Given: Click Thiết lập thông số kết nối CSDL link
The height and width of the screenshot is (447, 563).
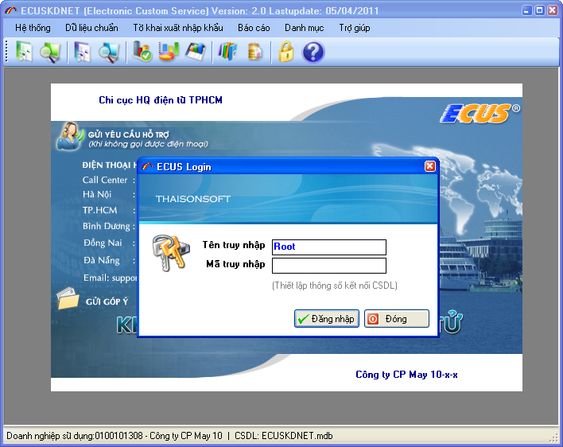Looking at the screenshot, I should pos(335,286).
